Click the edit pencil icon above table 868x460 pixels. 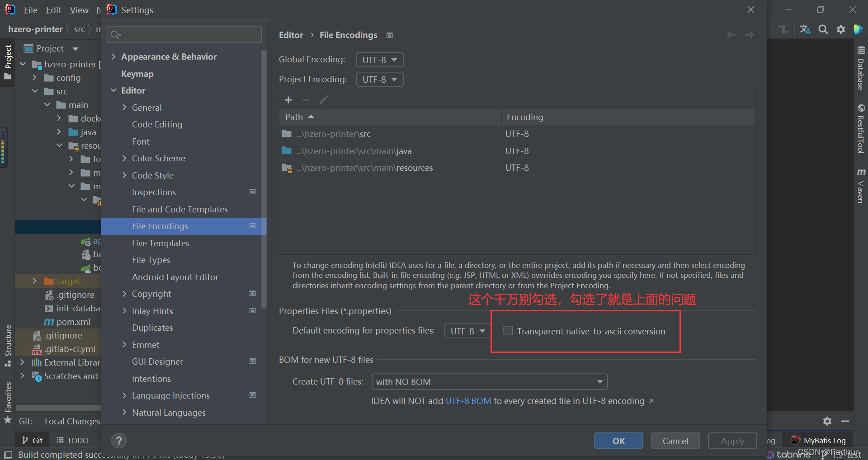(324, 100)
